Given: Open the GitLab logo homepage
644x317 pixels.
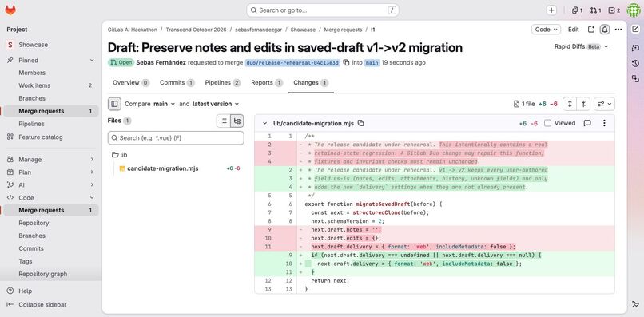Looking at the screenshot, I should point(10,10).
